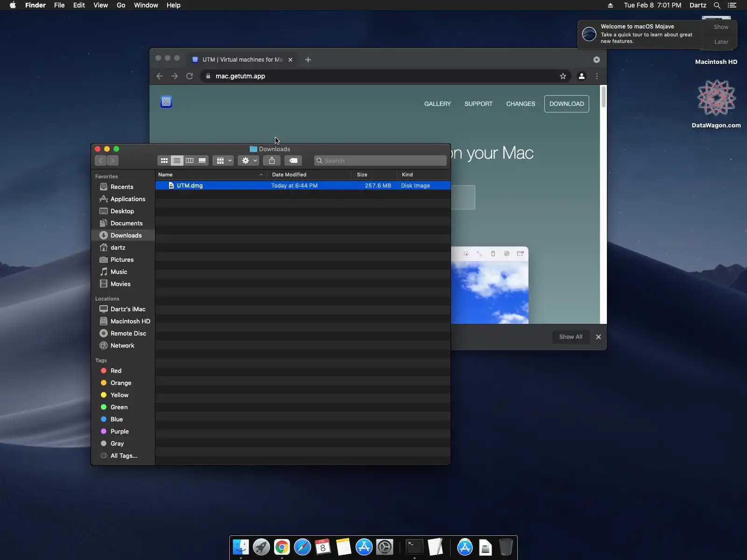Open the CHANGES page link
Viewport: 747px width, 560px height.
[521, 104]
